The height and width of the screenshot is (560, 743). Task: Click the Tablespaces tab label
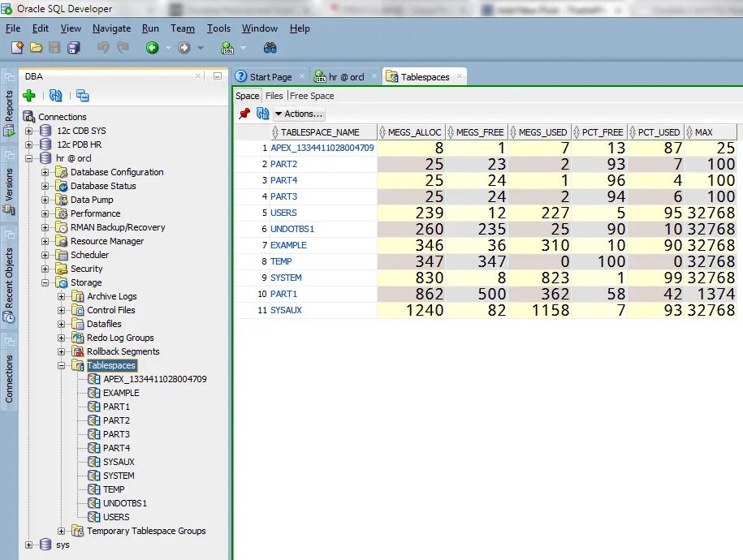point(425,77)
